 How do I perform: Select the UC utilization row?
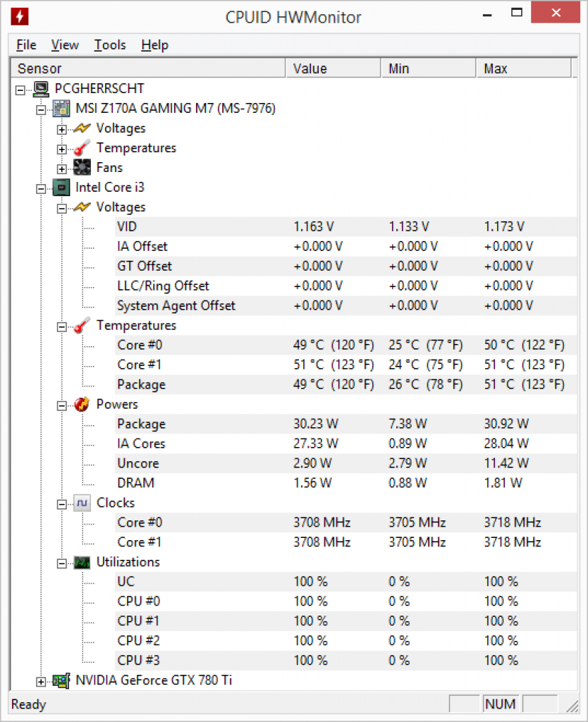[x=346, y=582]
